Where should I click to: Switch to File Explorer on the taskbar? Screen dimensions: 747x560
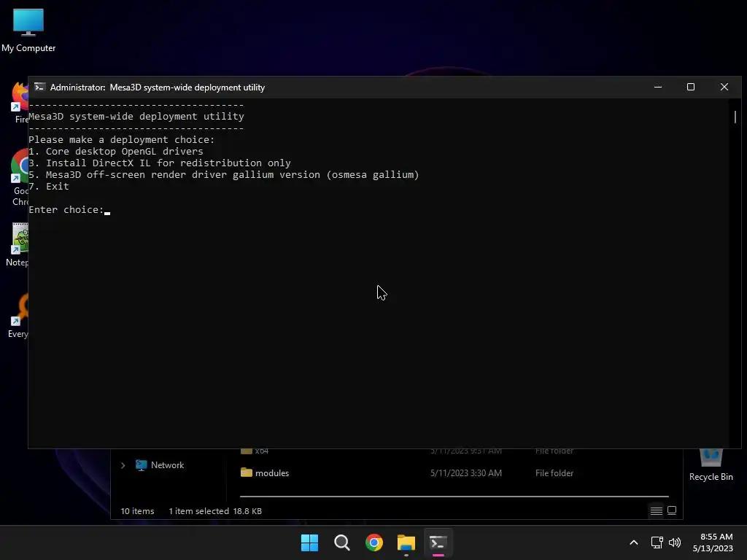click(x=406, y=542)
